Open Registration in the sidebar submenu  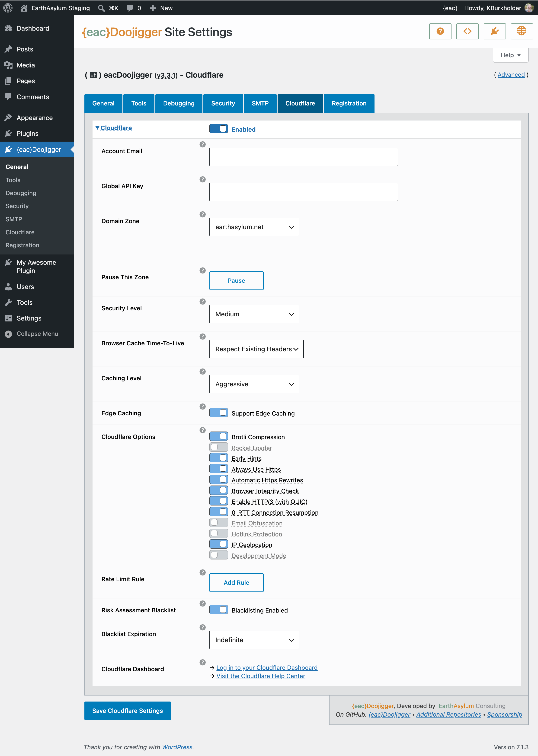[22, 246]
